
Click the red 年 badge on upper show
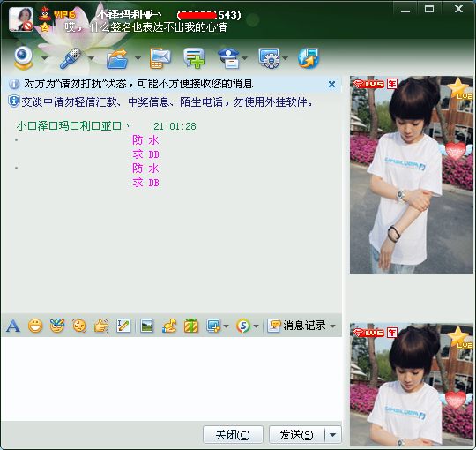click(392, 84)
